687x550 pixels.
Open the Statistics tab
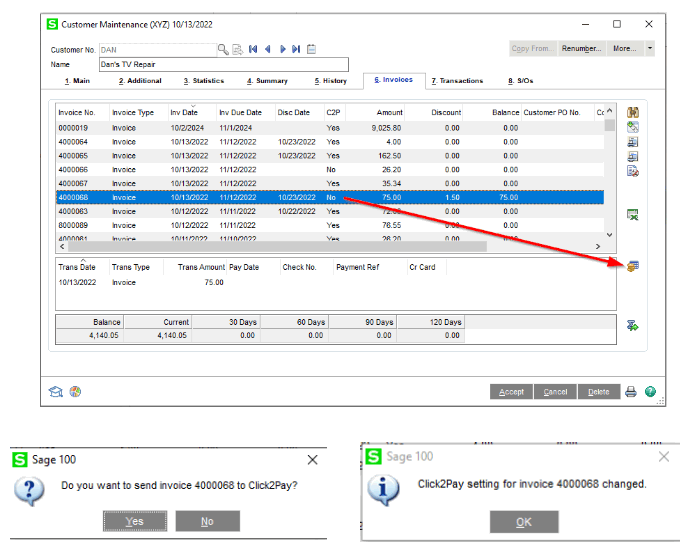(204, 81)
